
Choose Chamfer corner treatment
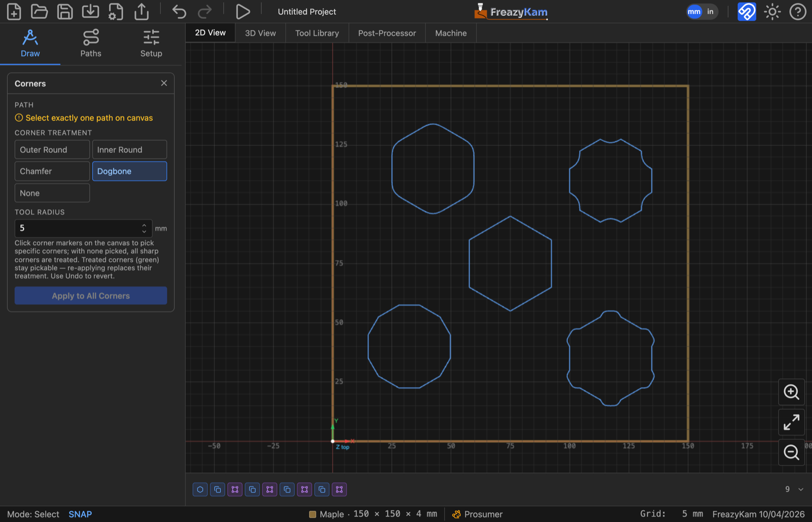[52, 171]
